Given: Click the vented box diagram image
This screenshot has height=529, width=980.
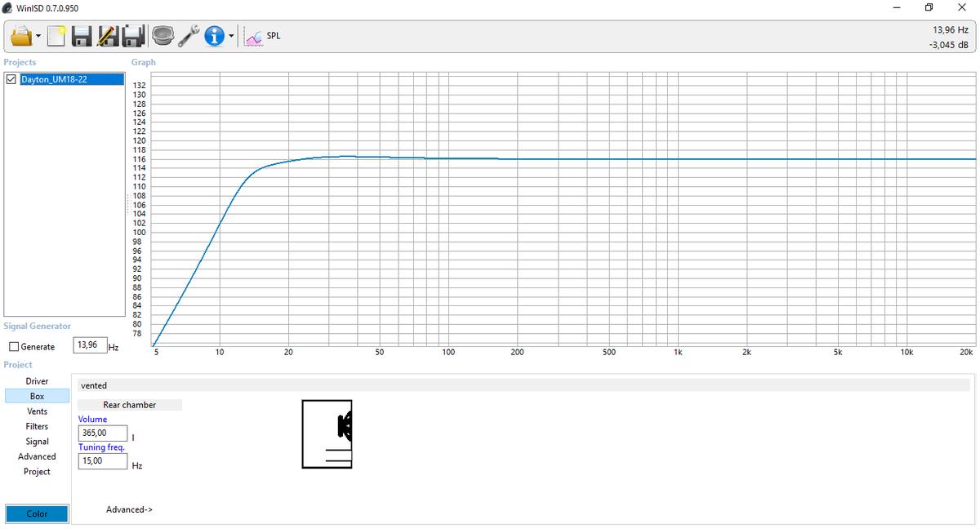Looking at the screenshot, I should [x=327, y=433].
